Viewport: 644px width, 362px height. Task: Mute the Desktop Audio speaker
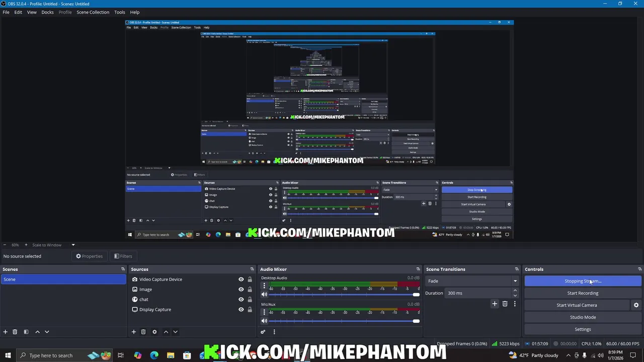[264, 295]
